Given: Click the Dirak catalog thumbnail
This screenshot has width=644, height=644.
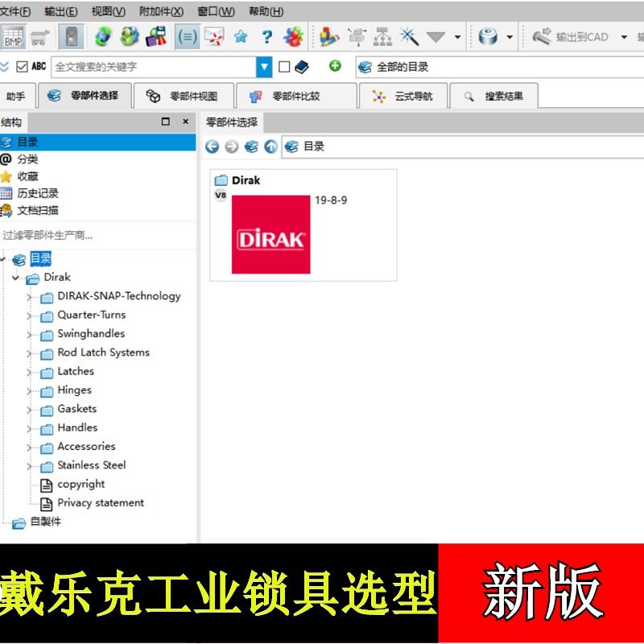Looking at the screenshot, I should click(272, 235).
